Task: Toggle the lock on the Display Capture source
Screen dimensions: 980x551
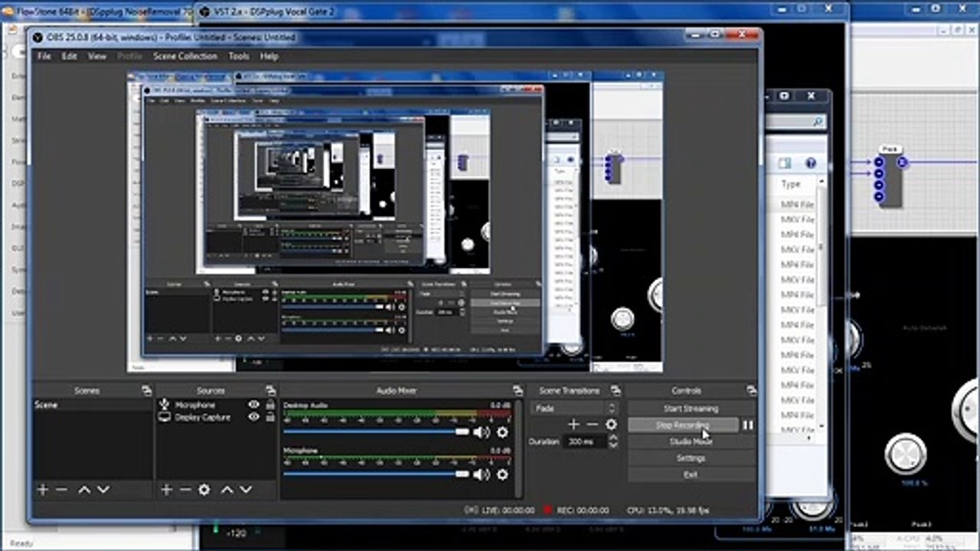Action: click(x=270, y=417)
